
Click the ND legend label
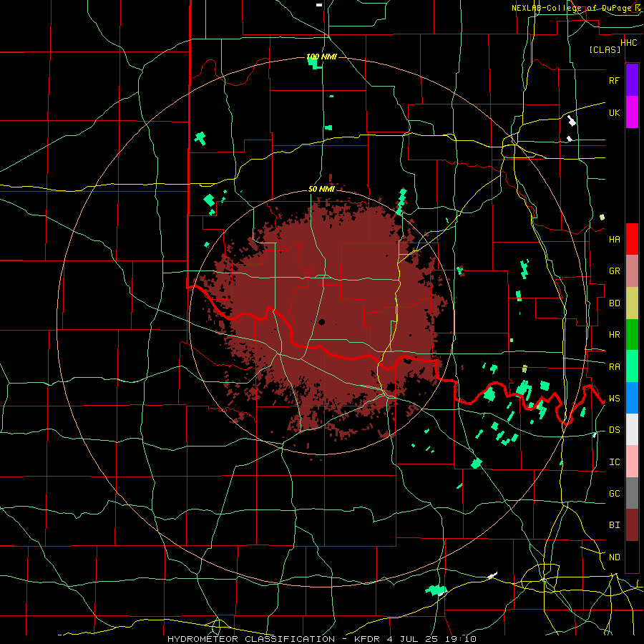[614, 557]
